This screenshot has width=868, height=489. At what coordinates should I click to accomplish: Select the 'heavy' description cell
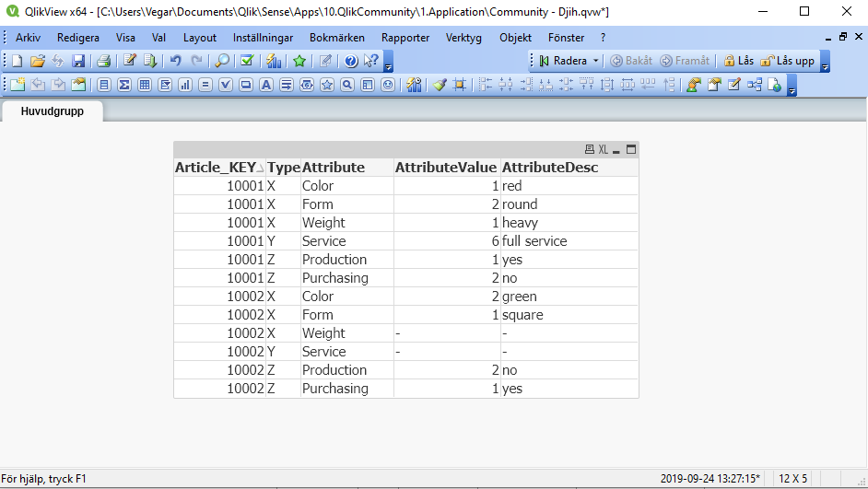click(569, 223)
